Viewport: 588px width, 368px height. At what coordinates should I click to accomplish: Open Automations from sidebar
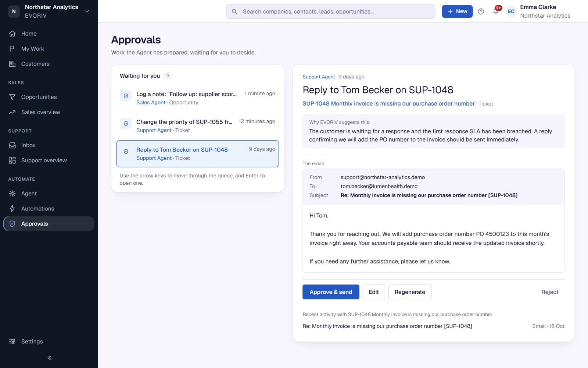(49, 208)
